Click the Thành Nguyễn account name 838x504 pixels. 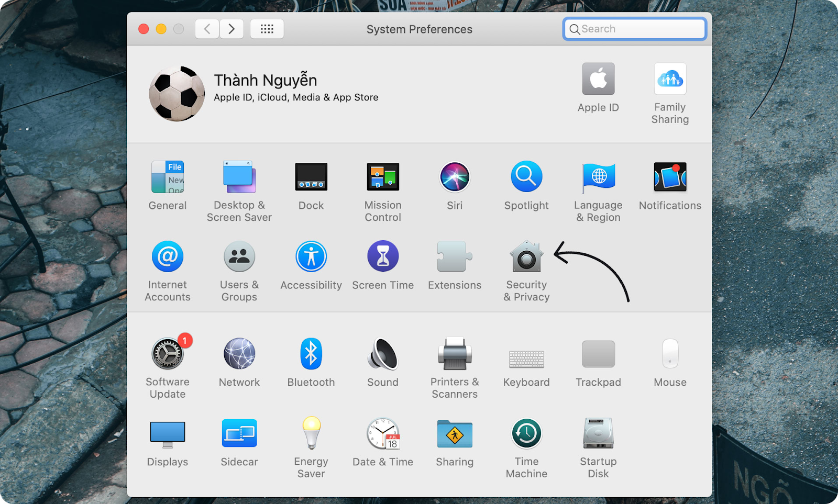click(x=266, y=80)
